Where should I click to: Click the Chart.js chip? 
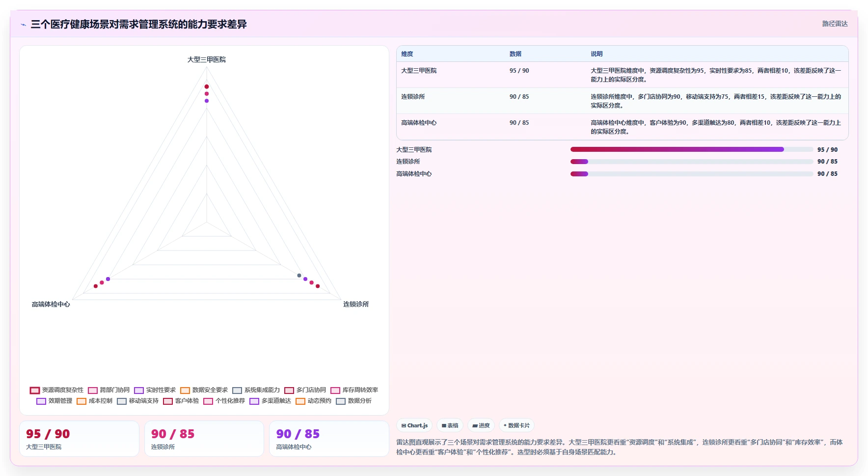414,425
